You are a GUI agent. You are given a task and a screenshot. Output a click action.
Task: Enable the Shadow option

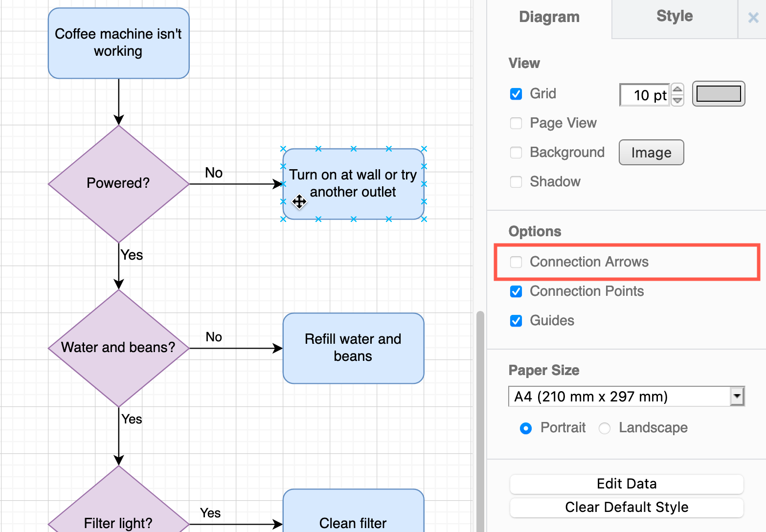tap(516, 181)
